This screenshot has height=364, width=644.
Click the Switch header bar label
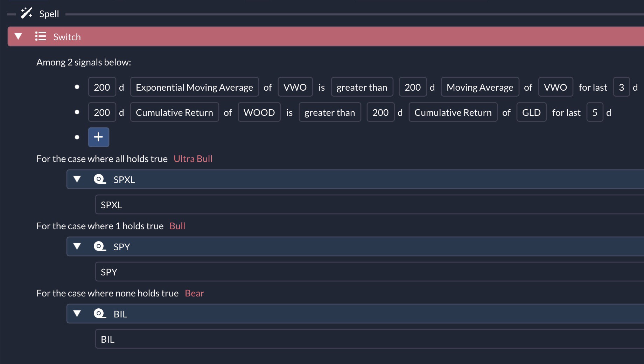click(67, 37)
